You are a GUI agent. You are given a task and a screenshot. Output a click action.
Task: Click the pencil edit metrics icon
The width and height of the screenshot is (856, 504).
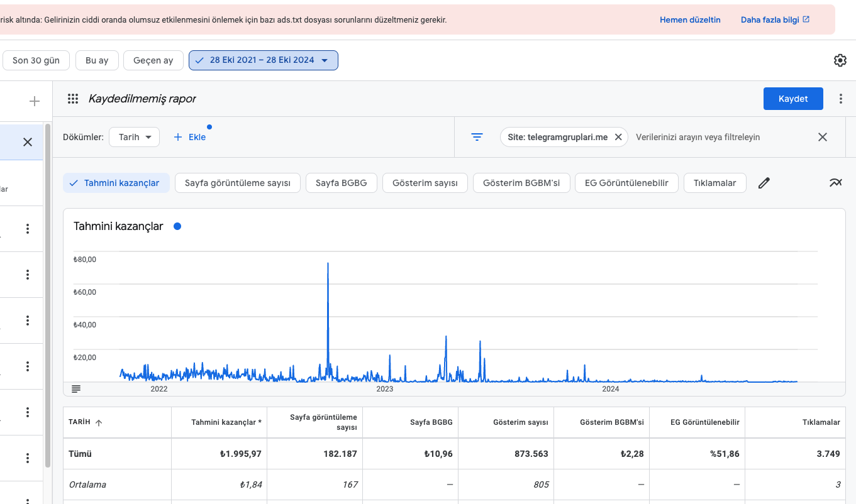764,183
